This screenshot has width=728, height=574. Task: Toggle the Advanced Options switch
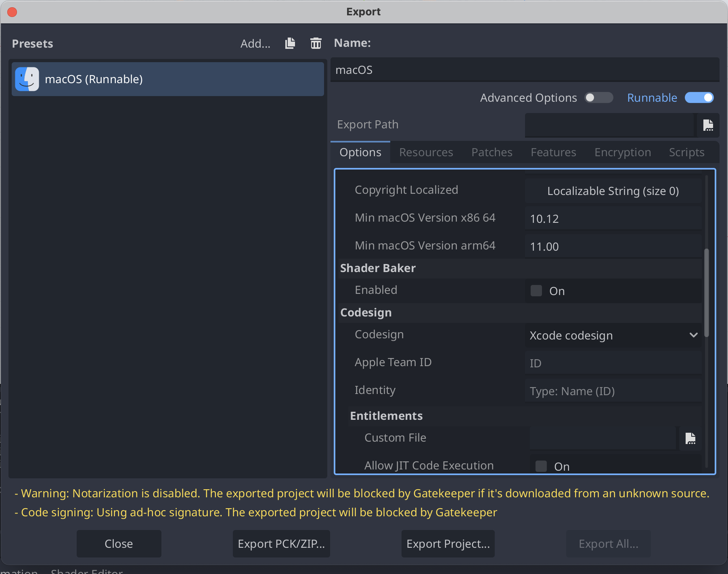598,98
